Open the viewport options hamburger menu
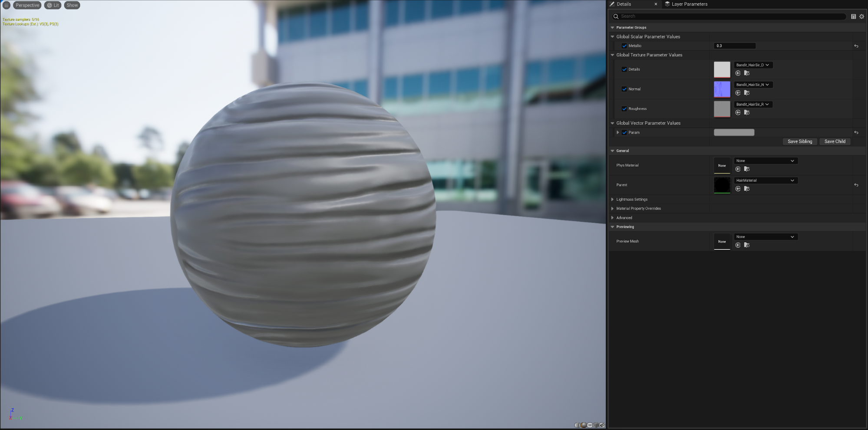The image size is (868, 430). click(x=6, y=5)
